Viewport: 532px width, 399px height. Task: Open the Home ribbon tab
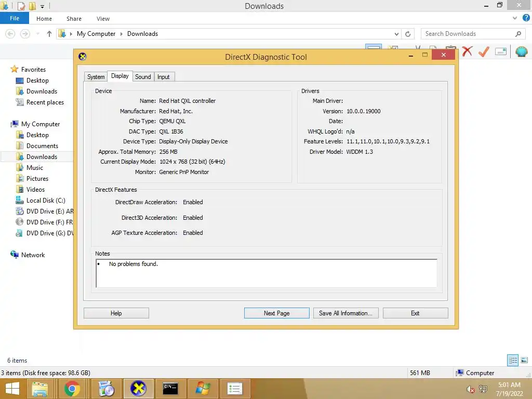[x=44, y=19]
